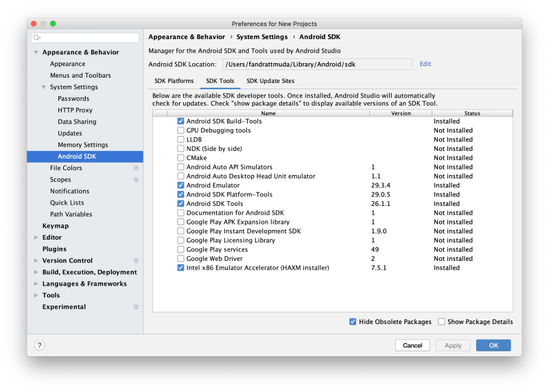Click version 1.9.0 of Instant Development SDK
The height and width of the screenshot is (392, 549).
tap(379, 231)
